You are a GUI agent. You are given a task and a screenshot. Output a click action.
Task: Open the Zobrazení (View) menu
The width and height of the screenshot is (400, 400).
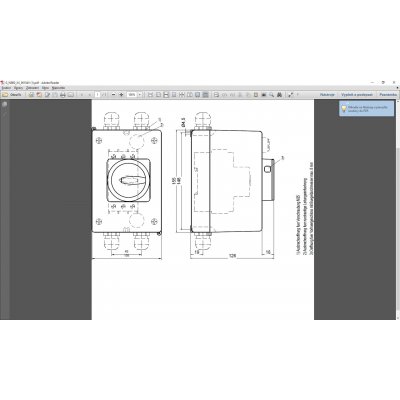(x=33, y=88)
